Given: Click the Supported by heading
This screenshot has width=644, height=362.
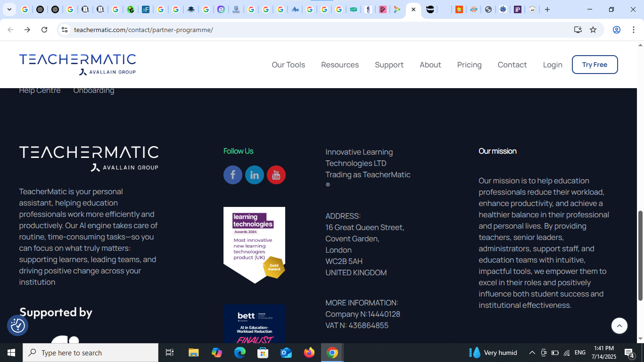Looking at the screenshot, I should (x=56, y=313).
